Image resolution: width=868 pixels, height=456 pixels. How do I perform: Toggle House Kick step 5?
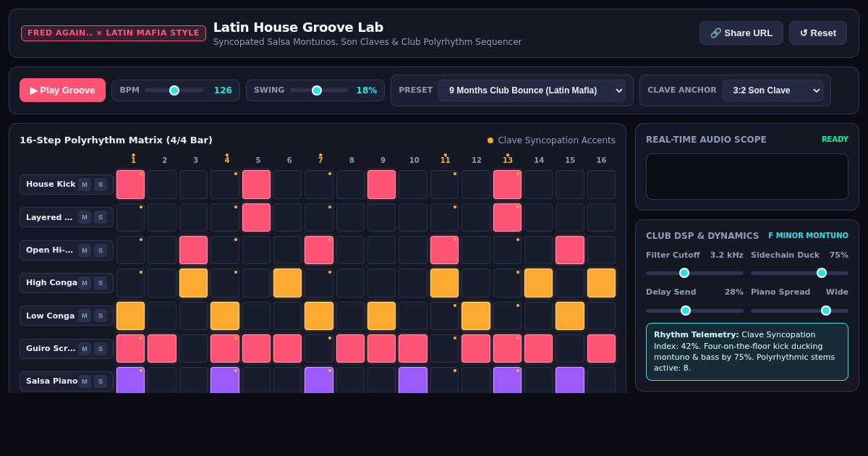pyautogui.click(x=256, y=185)
